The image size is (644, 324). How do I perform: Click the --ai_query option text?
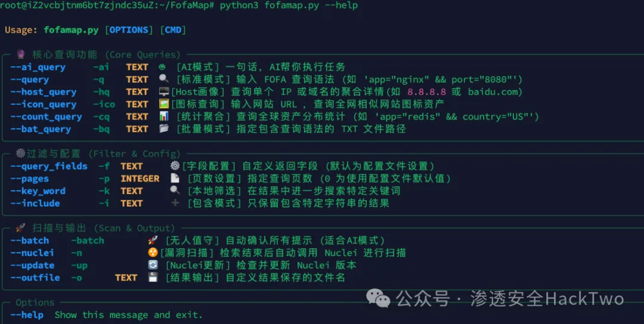[38, 67]
